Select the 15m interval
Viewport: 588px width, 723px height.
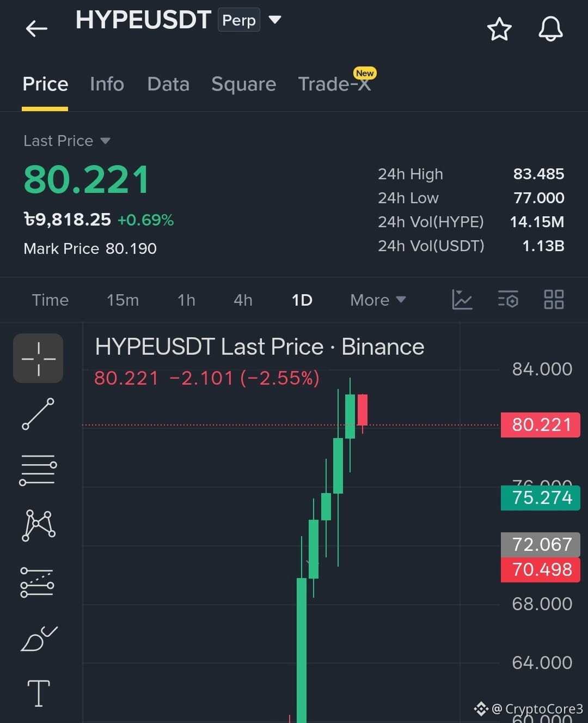[x=122, y=300]
